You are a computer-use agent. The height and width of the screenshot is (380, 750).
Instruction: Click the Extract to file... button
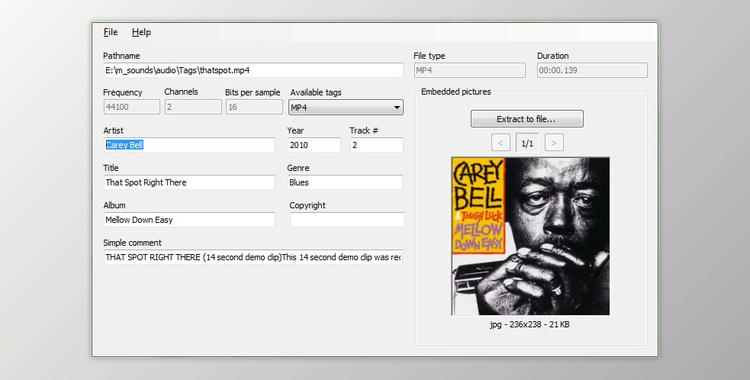coord(527,119)
